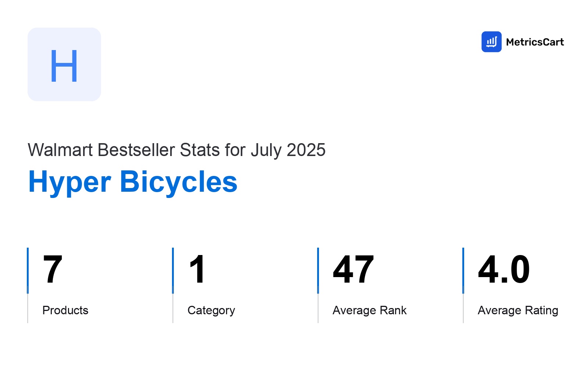
Task: Click July 2025 in the heading text
Action: tap(288, 150)
